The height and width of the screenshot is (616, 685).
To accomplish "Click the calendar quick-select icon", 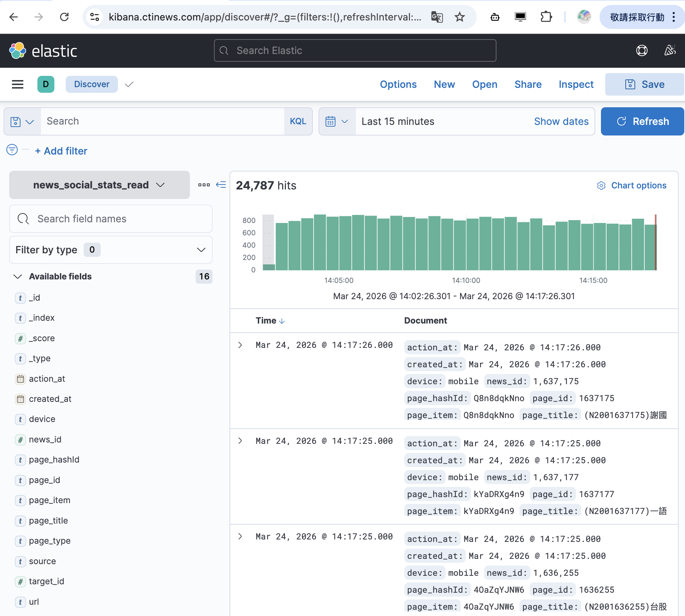I will point(337,121).
